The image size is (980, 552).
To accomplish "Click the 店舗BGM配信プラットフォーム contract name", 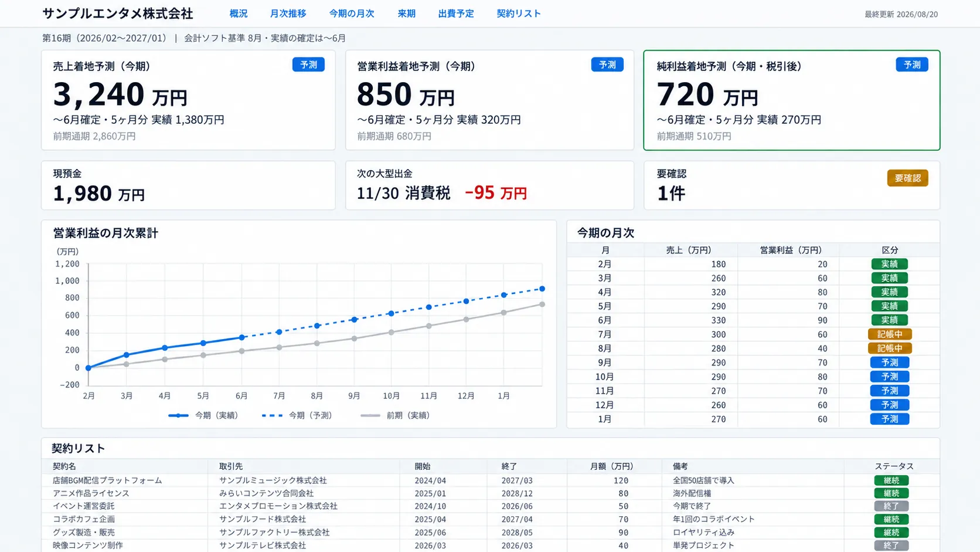I will [107, 480].
